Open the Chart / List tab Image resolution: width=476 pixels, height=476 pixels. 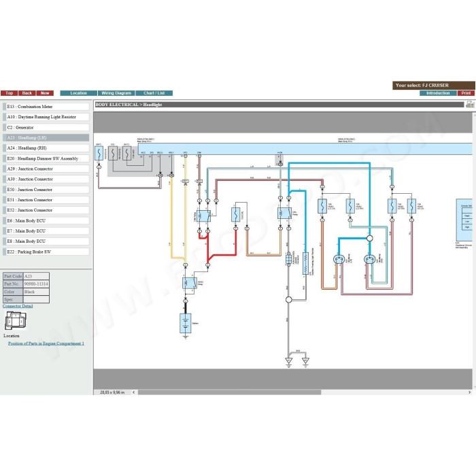click(154, 93)
